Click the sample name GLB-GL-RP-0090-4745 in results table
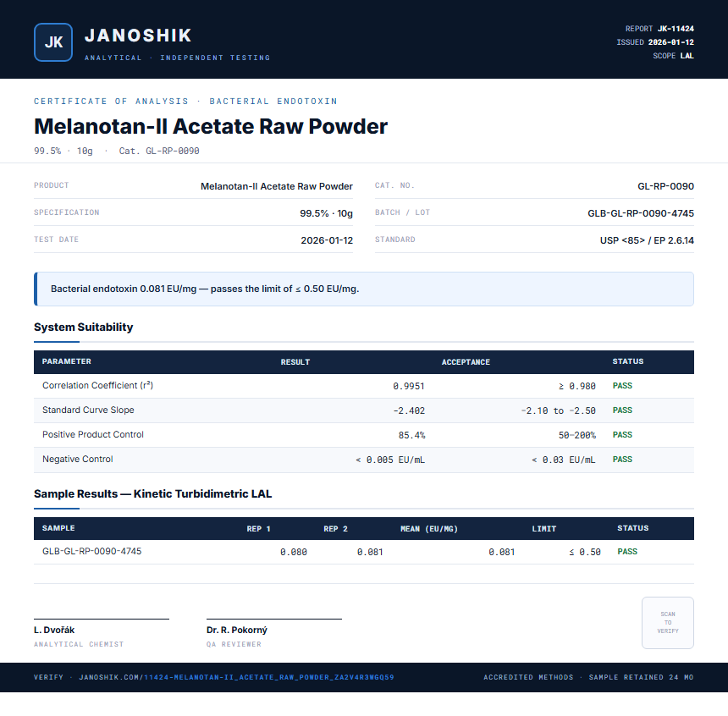The height and width of the screenshot is (716, 728). [92, 551]
